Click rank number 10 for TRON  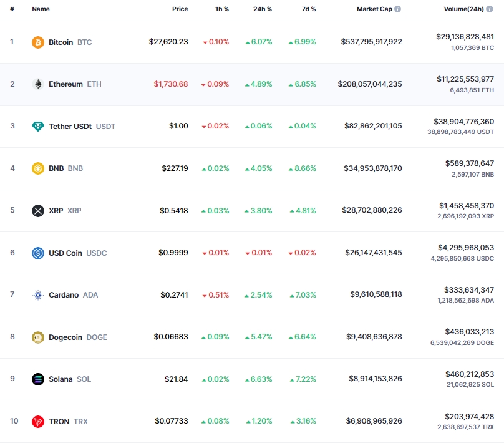click(x=14, y=421)
